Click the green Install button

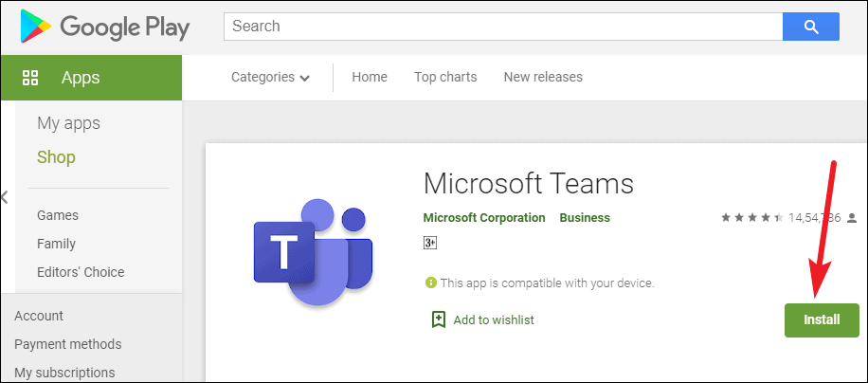[822, 319]
